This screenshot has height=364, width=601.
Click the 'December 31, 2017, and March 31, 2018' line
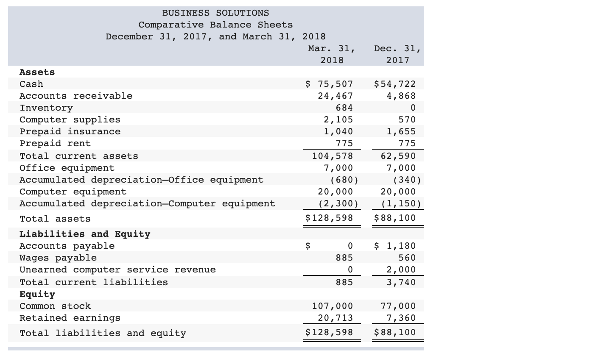coord(215,36)
